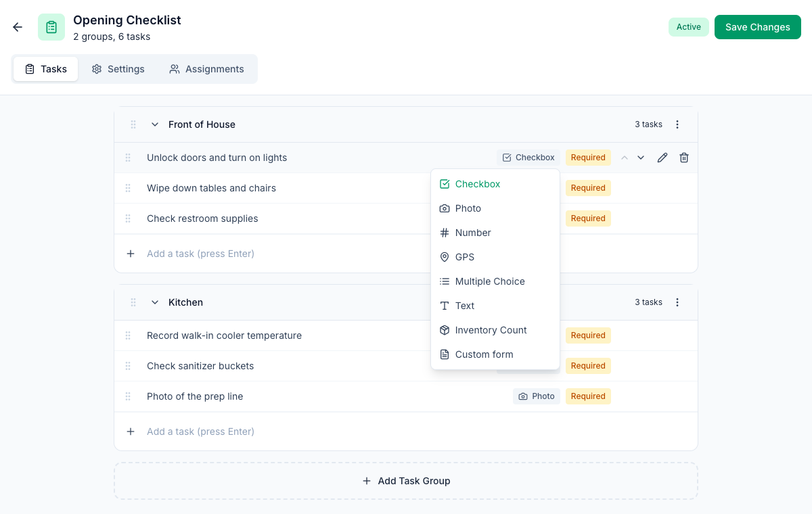Choose GPS from the type menu

pyautogui.click(x=495, y=257)
